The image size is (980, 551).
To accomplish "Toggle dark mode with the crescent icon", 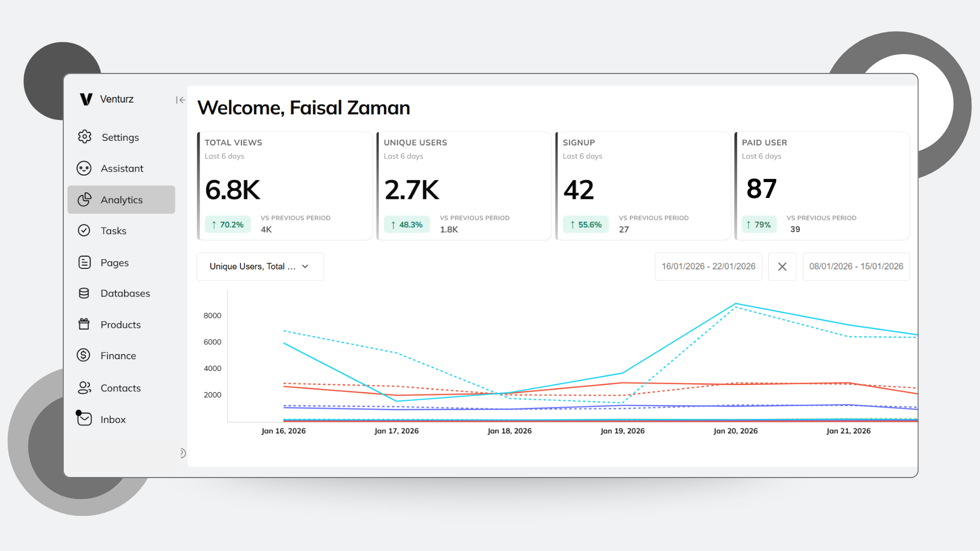I will [x=182, y=453].
